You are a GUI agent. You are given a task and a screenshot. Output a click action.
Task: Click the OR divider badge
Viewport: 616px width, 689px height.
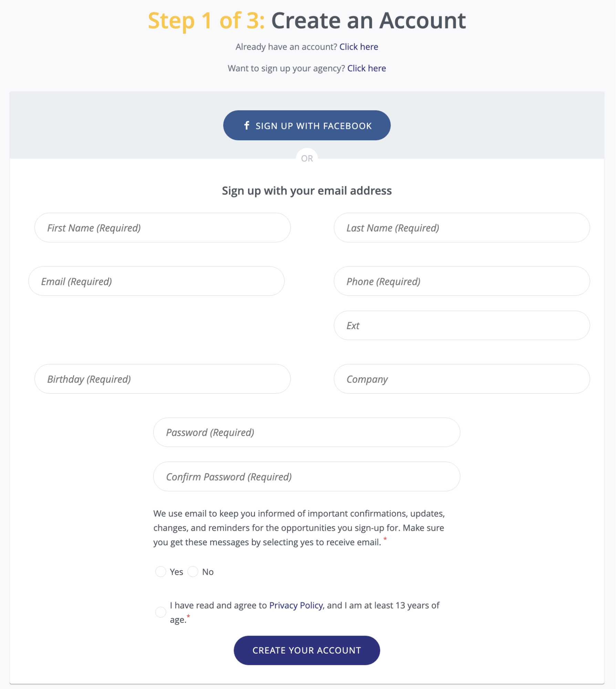click(307, 158)
